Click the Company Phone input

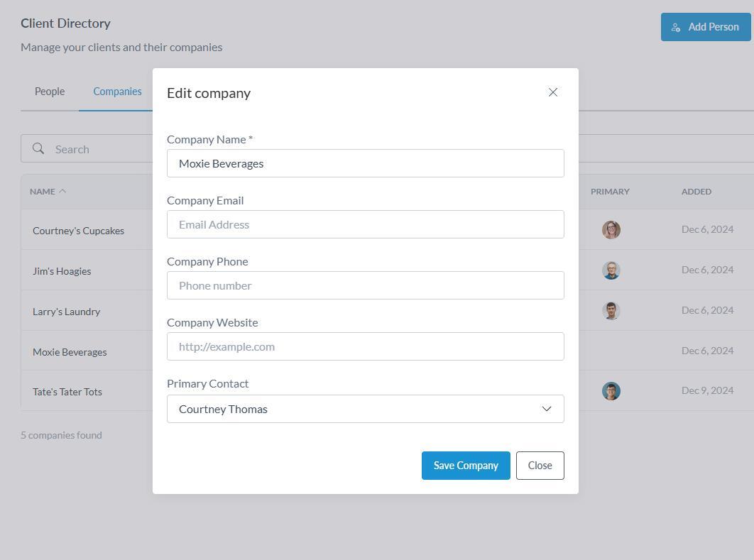point(365,285)
